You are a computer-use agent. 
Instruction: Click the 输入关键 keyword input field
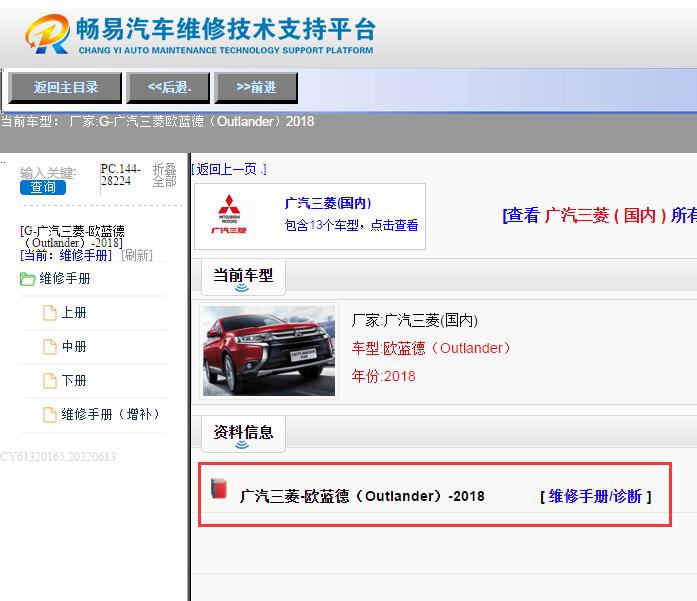pos(48,172)
